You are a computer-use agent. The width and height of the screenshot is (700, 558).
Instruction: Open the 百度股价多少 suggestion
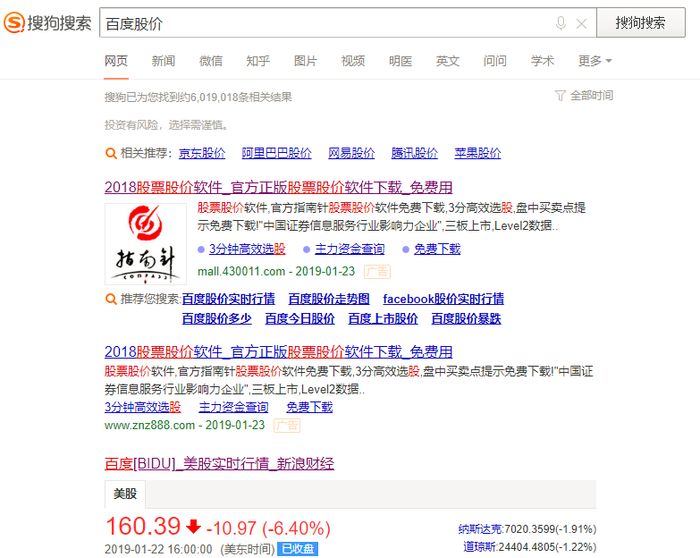[x=217, y=319]
